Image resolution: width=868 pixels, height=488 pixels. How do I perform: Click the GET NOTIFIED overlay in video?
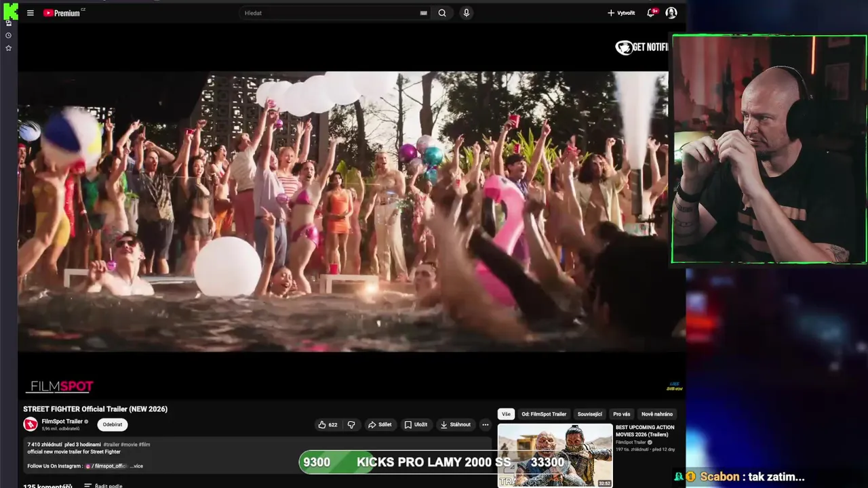[x=642, y=47]
